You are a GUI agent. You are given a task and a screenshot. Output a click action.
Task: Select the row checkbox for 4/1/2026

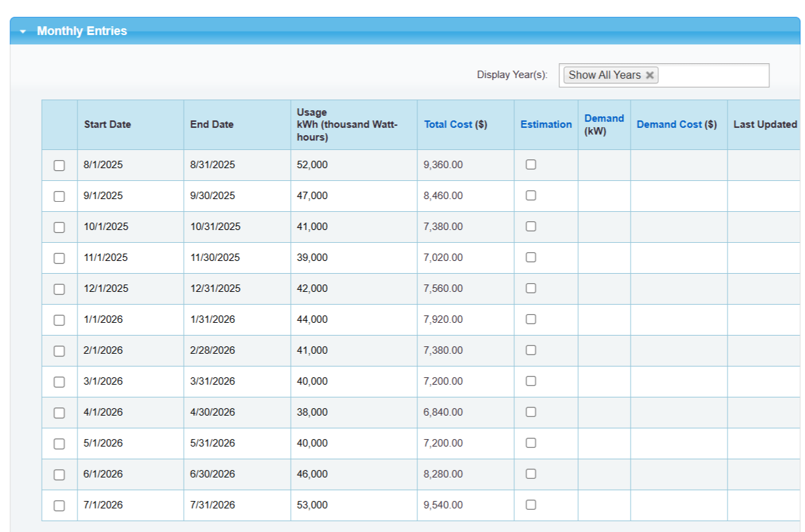tap(59, 412)
